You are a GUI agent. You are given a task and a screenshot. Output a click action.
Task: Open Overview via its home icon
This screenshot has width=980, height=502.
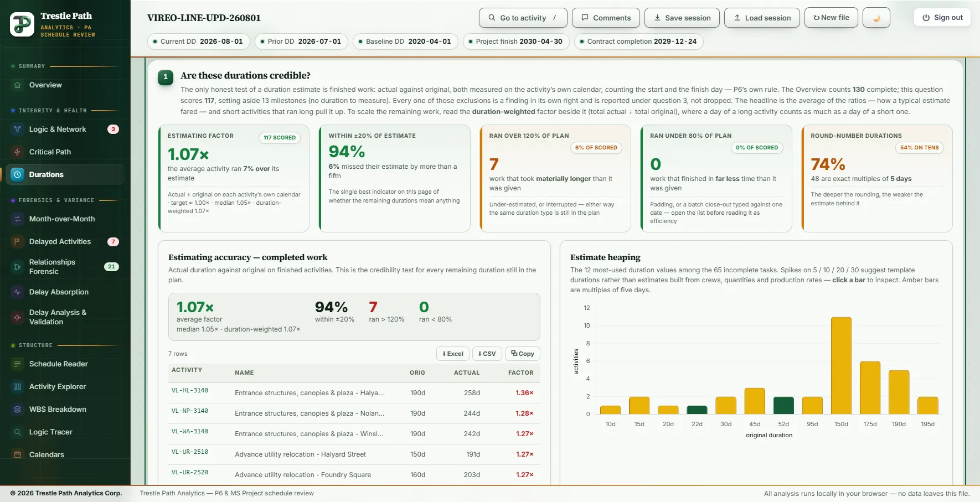(x=17, y=85)
